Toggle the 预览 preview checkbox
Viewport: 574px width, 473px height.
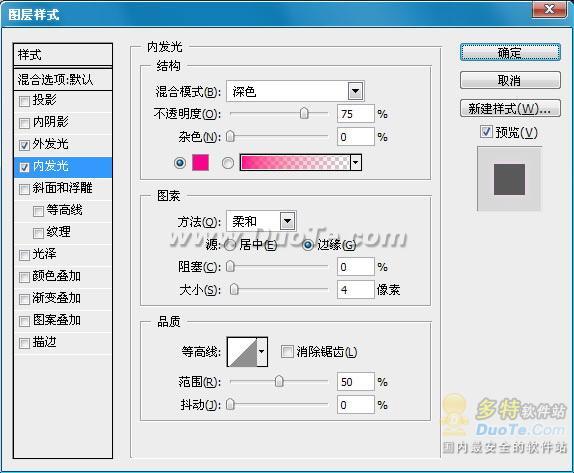486,131
